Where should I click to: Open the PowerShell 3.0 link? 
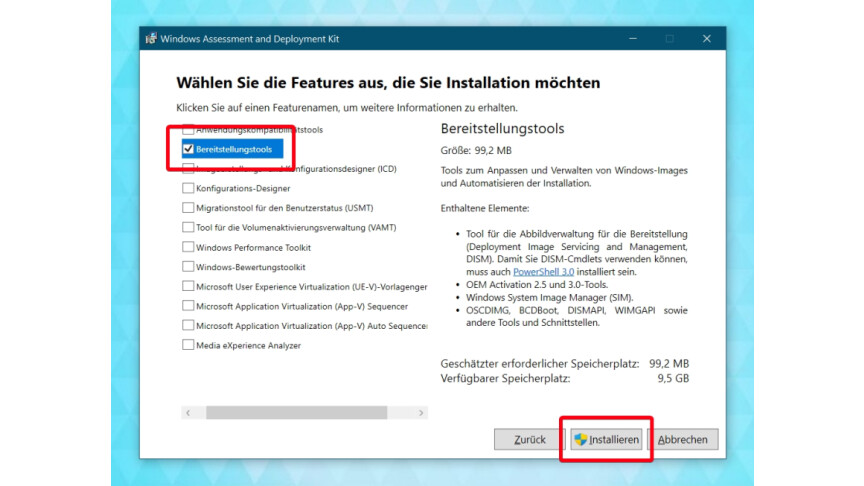[543, 272]
